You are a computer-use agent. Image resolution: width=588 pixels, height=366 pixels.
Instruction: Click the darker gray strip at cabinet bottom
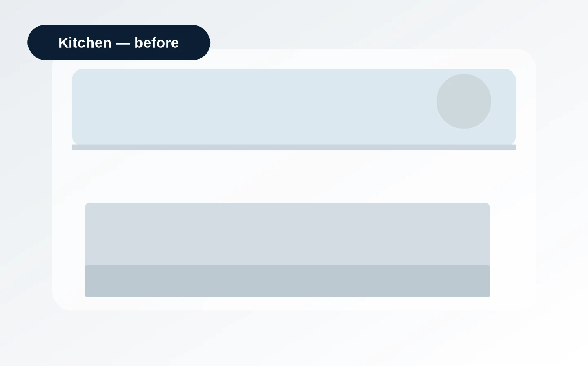coord(287,281)
